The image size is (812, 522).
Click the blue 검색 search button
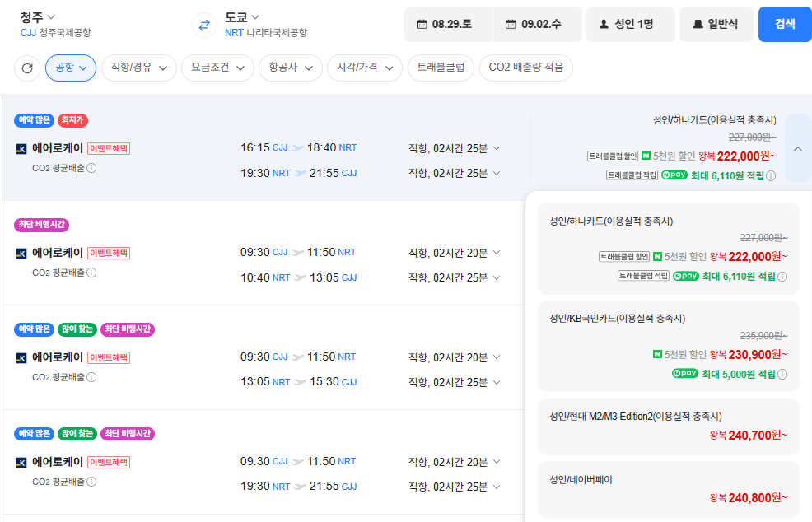tap(785, 25)
